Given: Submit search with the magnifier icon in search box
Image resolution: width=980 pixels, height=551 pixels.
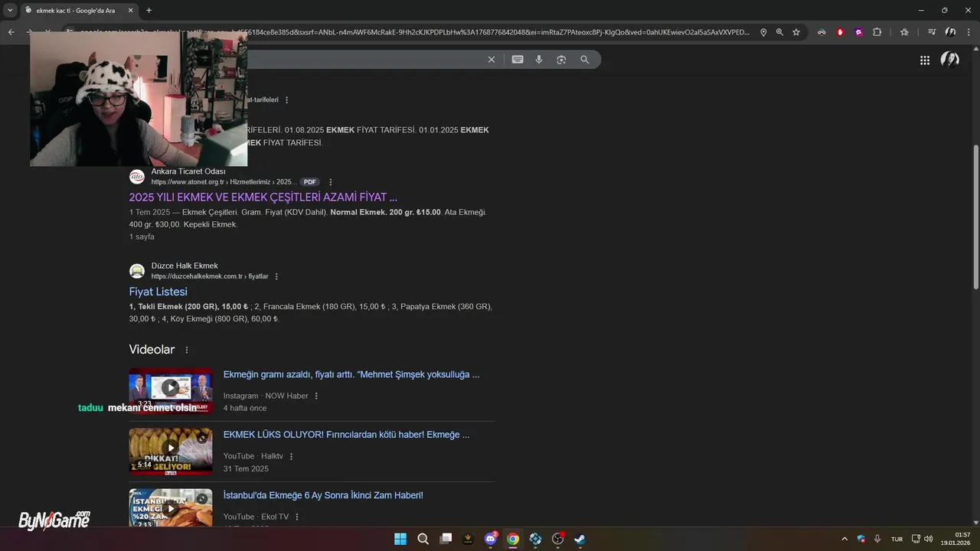Looking at the screenshot, I should click(x=585, y=60).
